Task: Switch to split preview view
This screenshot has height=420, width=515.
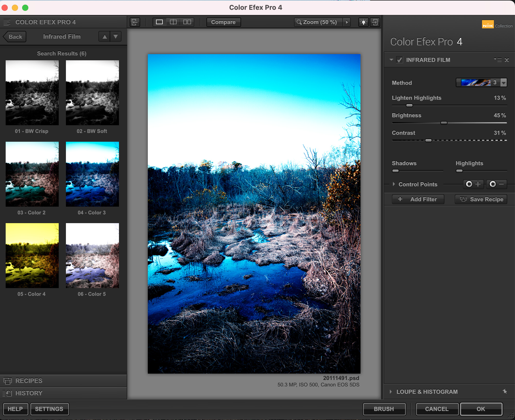Action: tap(173, 22)
